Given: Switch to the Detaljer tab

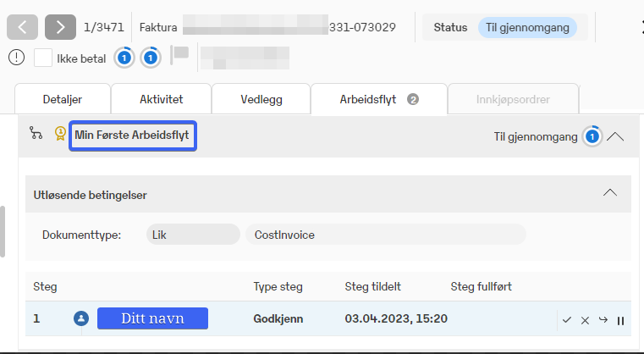Looking at the screenshot, I should tap(62, 99).
